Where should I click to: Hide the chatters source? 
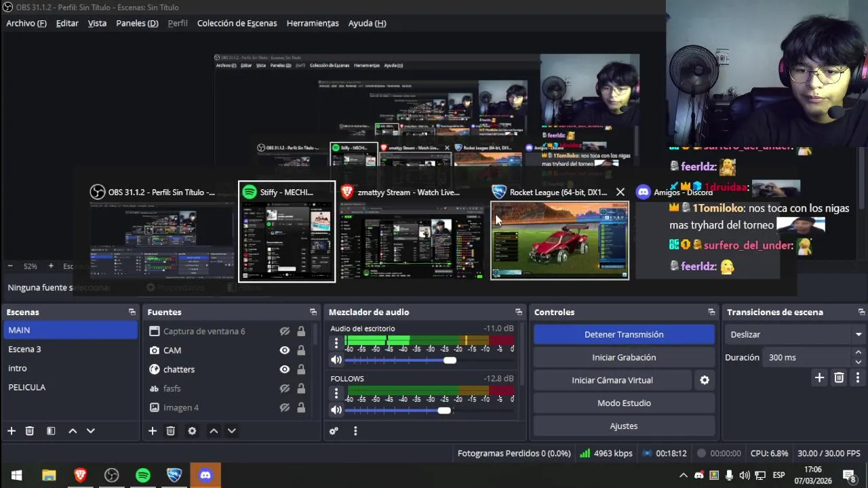click(285, 369)
